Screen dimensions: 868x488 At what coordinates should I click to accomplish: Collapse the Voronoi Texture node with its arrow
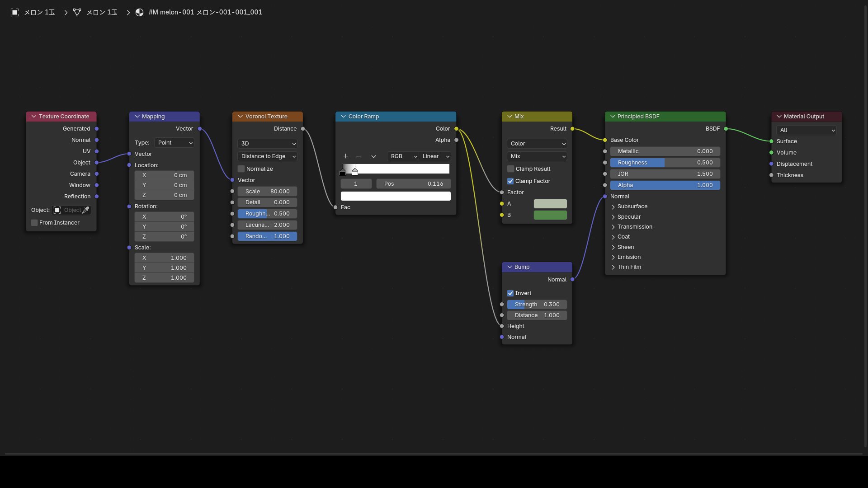[240, 117]
